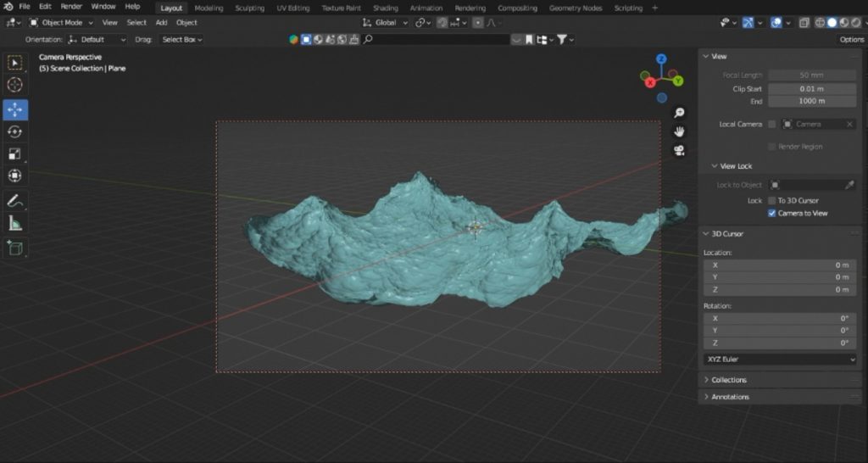Toggle viewport overlays button
Viewport: 868px width, 463px height.
pyautogui.click(x=776, y=23)
